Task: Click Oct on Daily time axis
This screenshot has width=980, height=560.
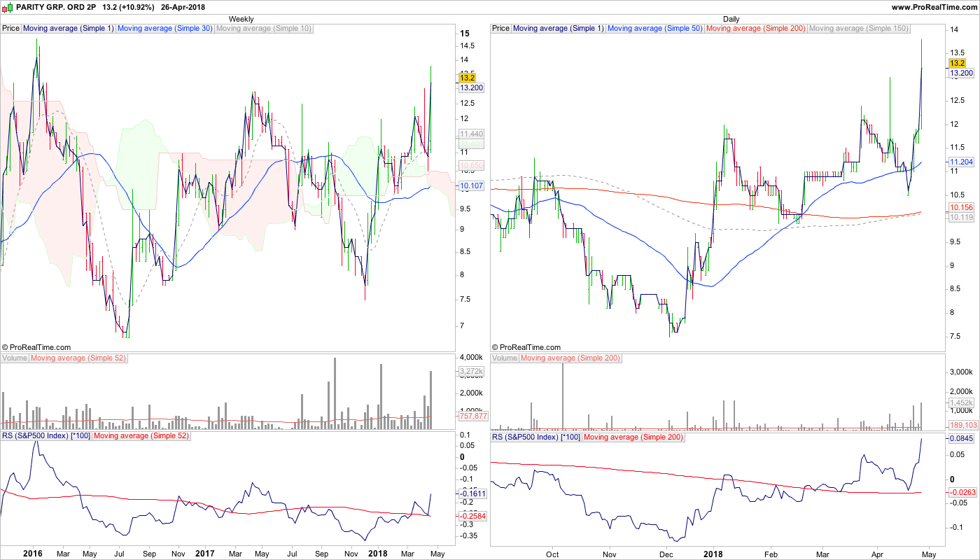Action: (553, 553)
